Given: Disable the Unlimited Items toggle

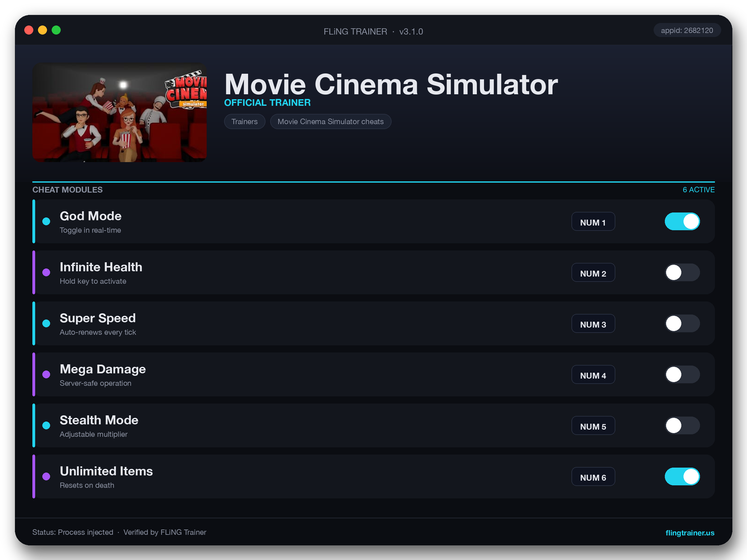Looking at the screenshot, I should click(682, 476).
